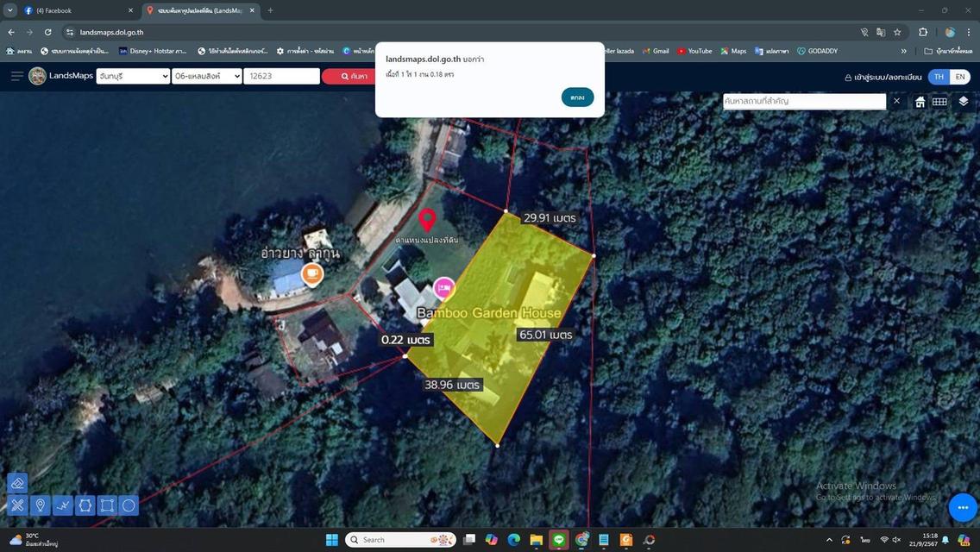
Task: Open the browser extensions puzzle icon
Action: click(x=922, y=32)
